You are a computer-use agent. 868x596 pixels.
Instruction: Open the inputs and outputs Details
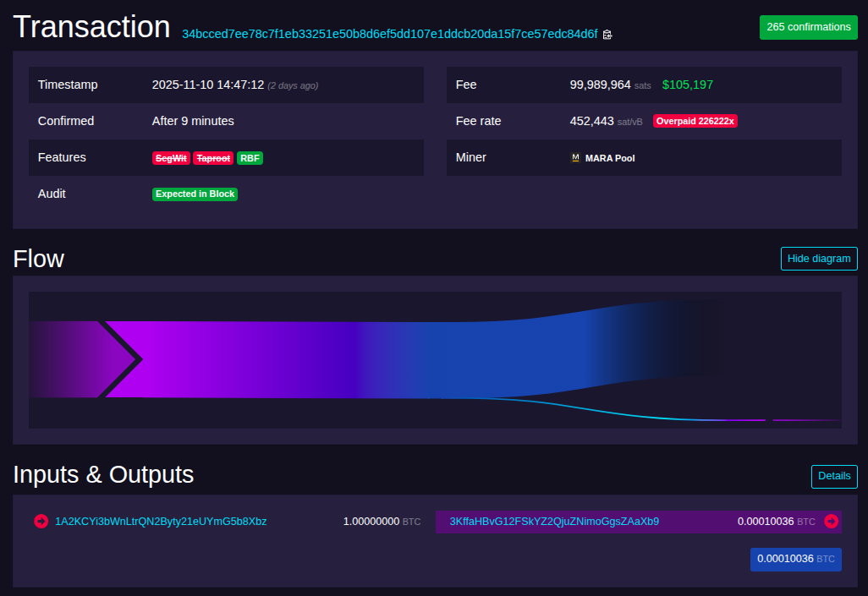click(833, 476)
